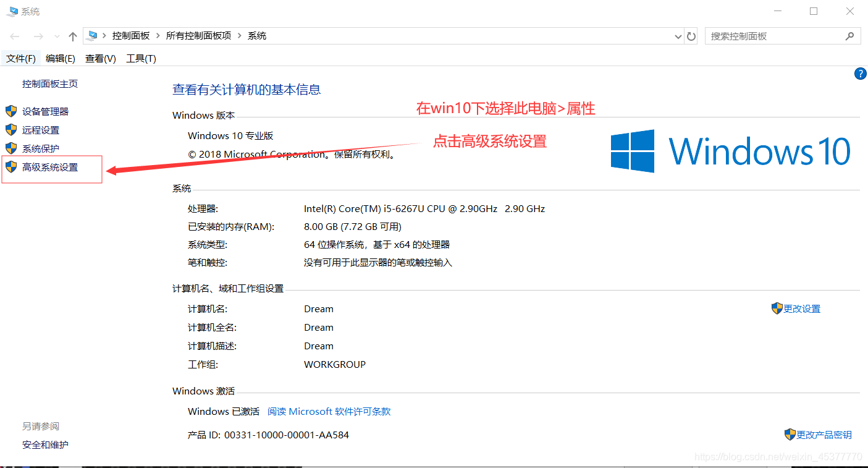Screen dimensions: 868x468
Task: Open 高级系统设置 link
Action: [x=50, y=168]
